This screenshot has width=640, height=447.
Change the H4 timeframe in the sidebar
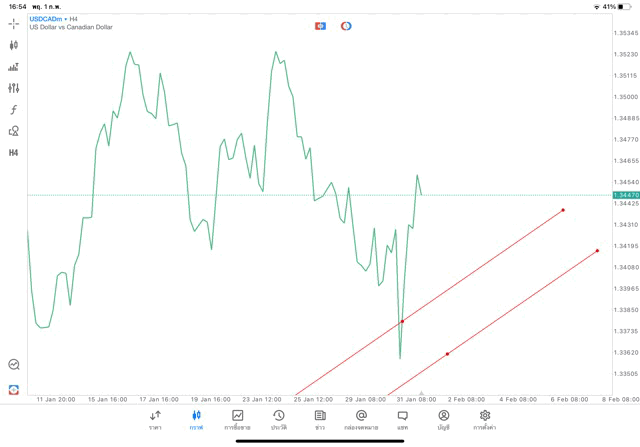tap(14, 153)
